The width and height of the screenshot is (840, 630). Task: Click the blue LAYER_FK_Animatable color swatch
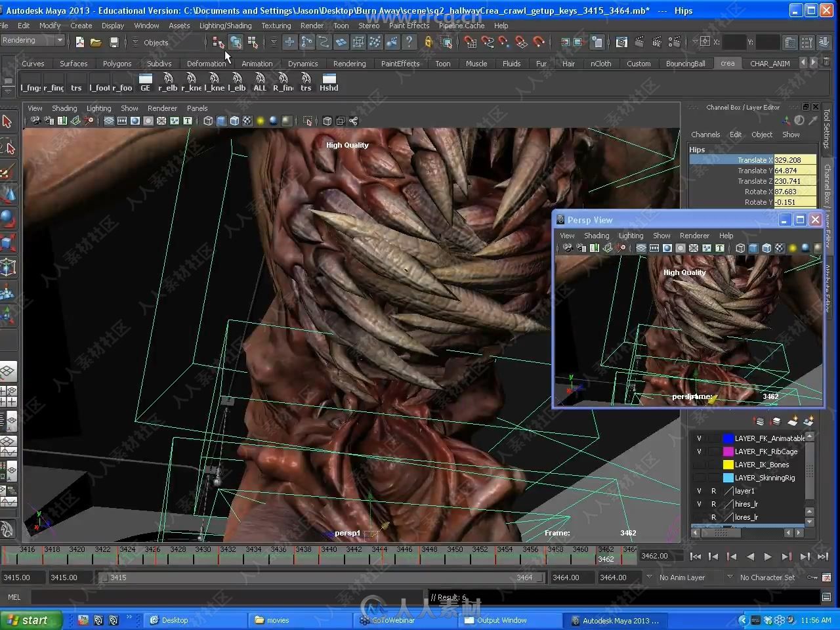click(x=728, y=438)
